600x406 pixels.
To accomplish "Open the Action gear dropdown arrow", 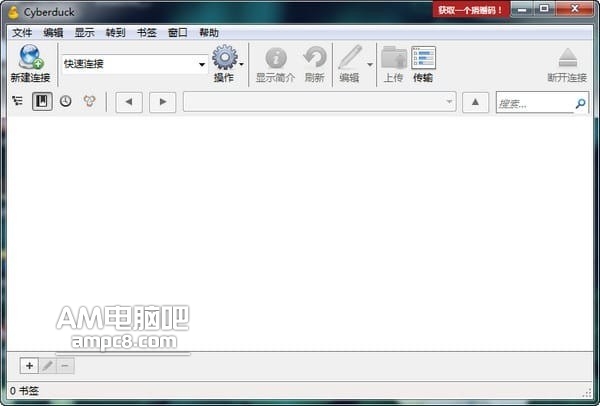I will 241,64.
